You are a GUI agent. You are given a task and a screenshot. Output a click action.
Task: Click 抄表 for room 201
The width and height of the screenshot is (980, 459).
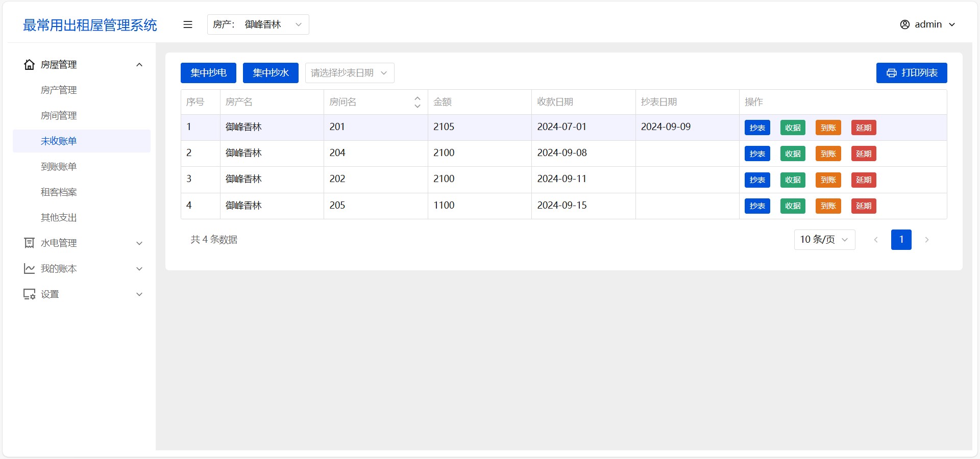tap(757, 127)
